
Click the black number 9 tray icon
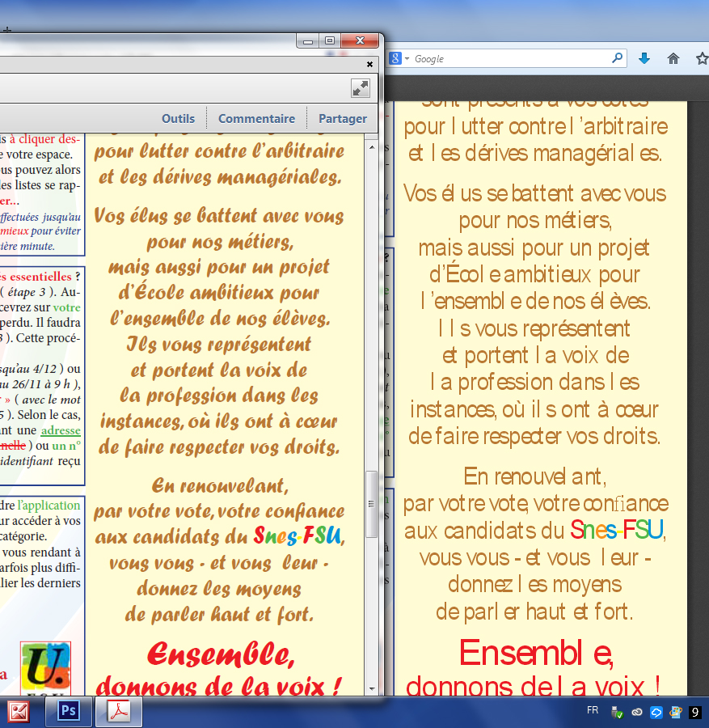click(x=695, y=713)
